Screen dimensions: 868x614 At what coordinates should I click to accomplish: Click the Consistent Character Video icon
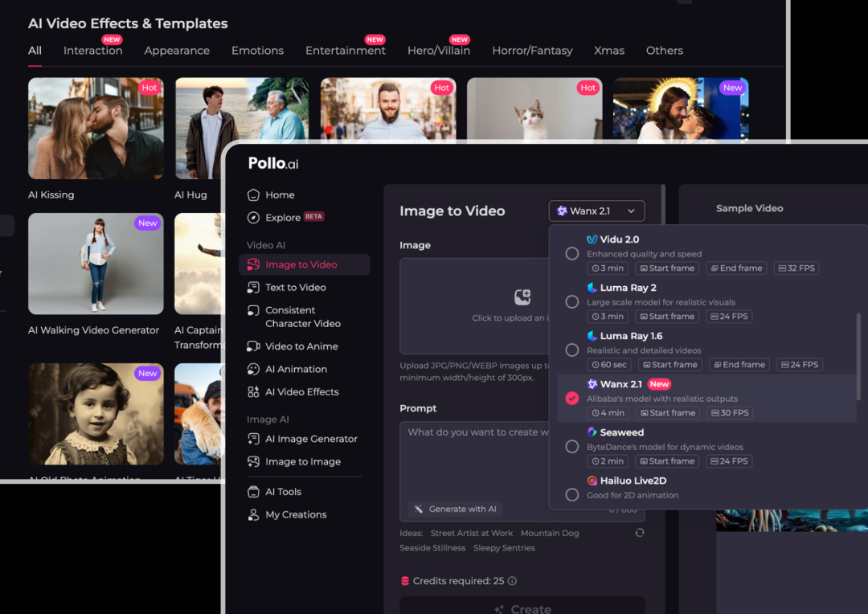tap(253, 310)
